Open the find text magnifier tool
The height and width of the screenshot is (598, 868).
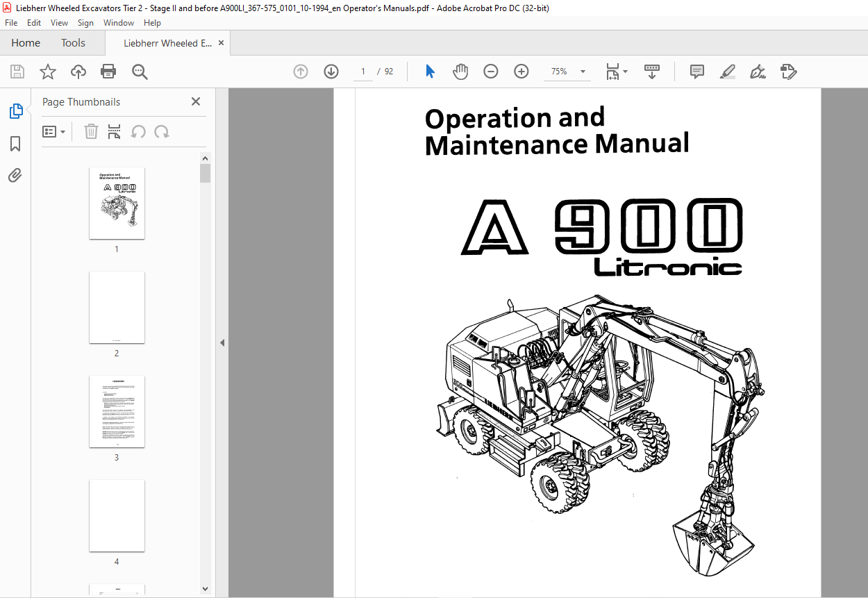click(140, 72)
